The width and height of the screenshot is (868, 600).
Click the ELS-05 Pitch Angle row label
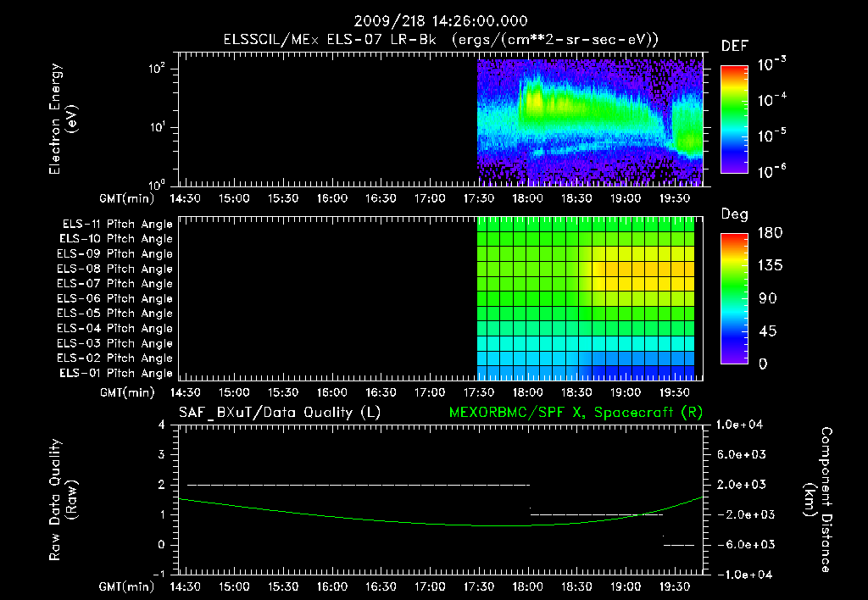[x=114, y=314]
